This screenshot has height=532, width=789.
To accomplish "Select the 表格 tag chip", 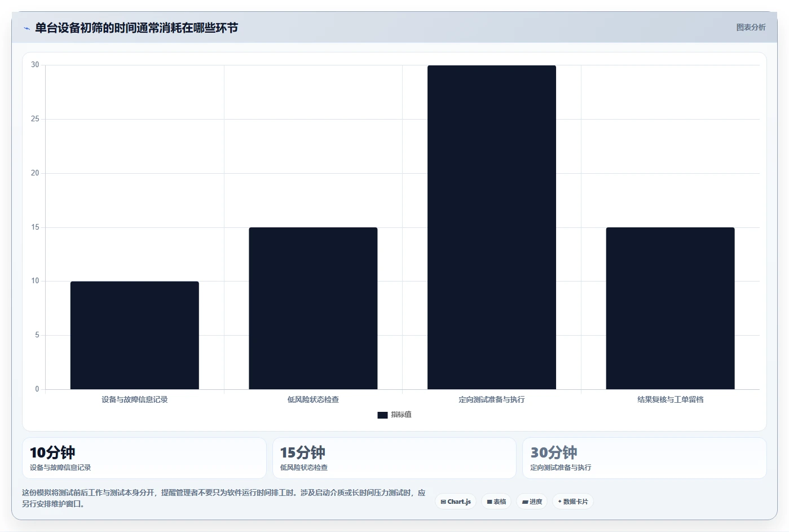I will click(x=496, y=502).
